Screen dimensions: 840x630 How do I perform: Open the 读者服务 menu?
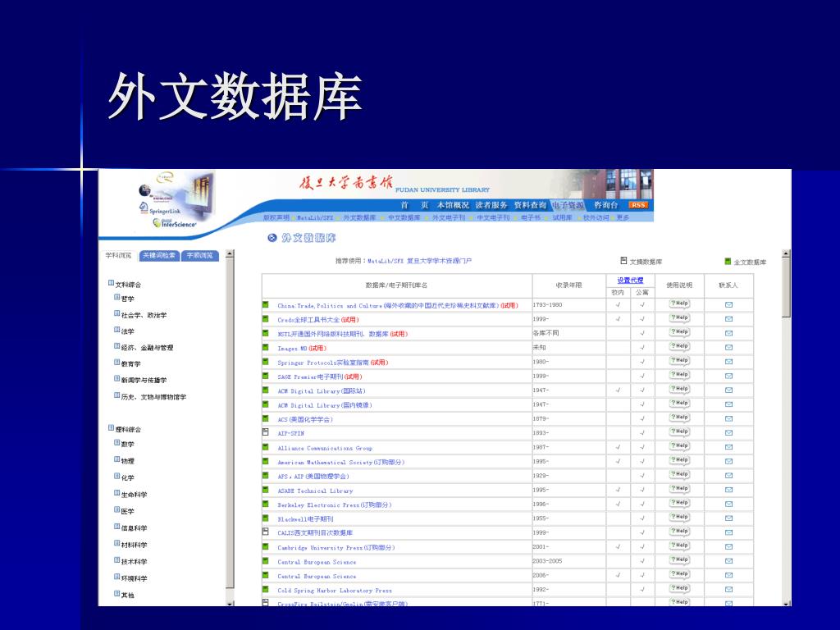(x=491, y=205)
